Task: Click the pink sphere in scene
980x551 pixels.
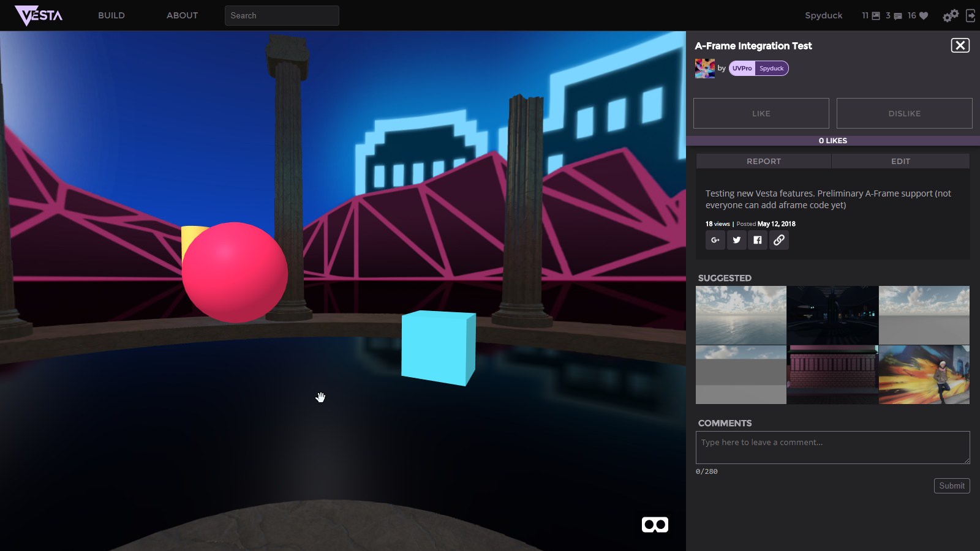Action: coord(235,272)
